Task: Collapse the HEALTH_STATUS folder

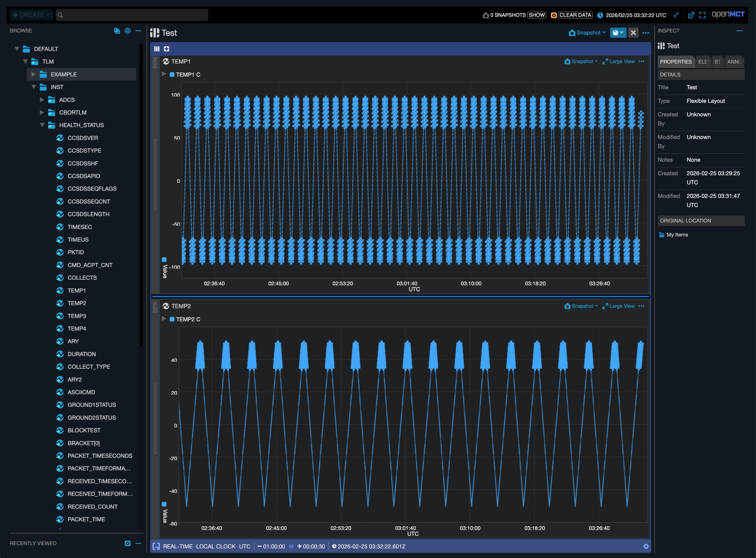Action: coord(42,125)
